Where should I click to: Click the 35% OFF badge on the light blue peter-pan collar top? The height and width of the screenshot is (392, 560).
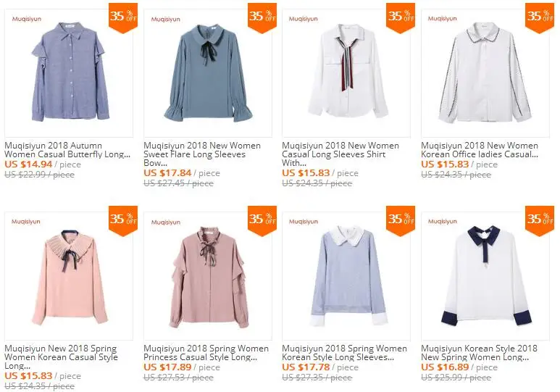tap(401, 220)
